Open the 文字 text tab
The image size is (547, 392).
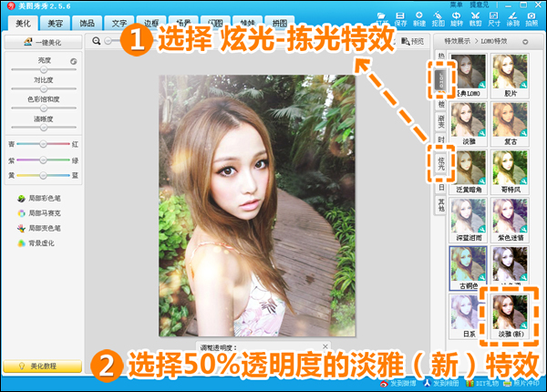coord(119,23)
